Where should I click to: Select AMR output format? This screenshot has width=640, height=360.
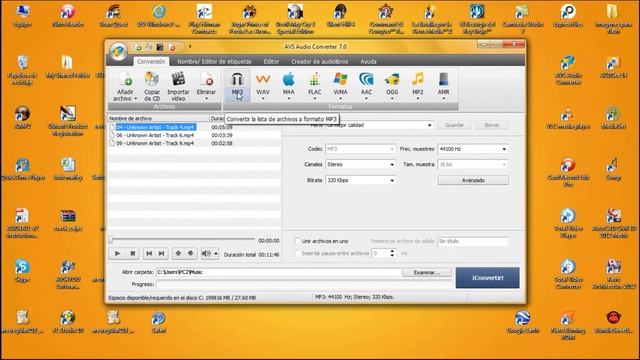(444, 85)
